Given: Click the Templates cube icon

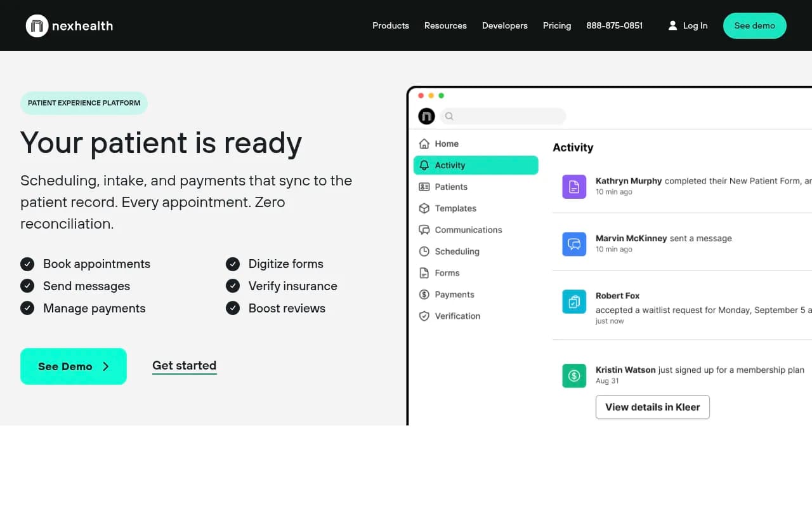Looking at the screenshot, I should [x=424, y=208].
